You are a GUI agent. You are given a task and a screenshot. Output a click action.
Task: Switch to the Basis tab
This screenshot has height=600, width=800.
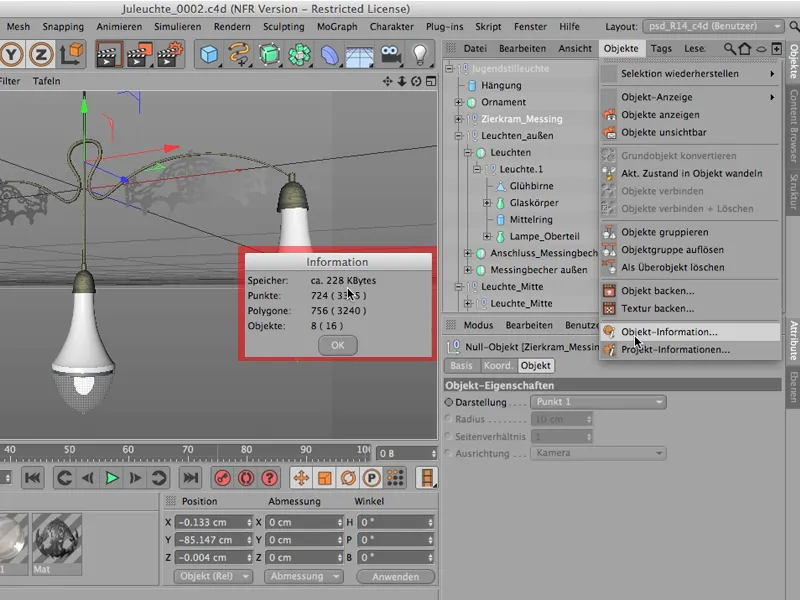point(461,366)
